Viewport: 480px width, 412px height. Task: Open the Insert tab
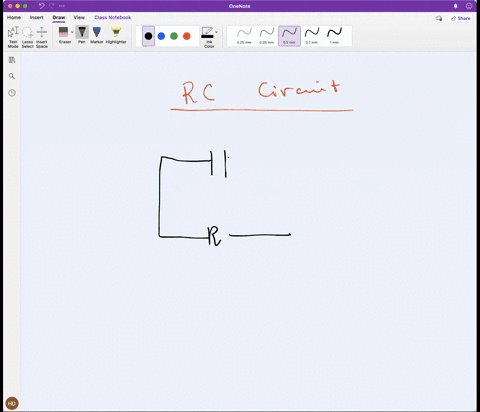click(x=37, y=18)
